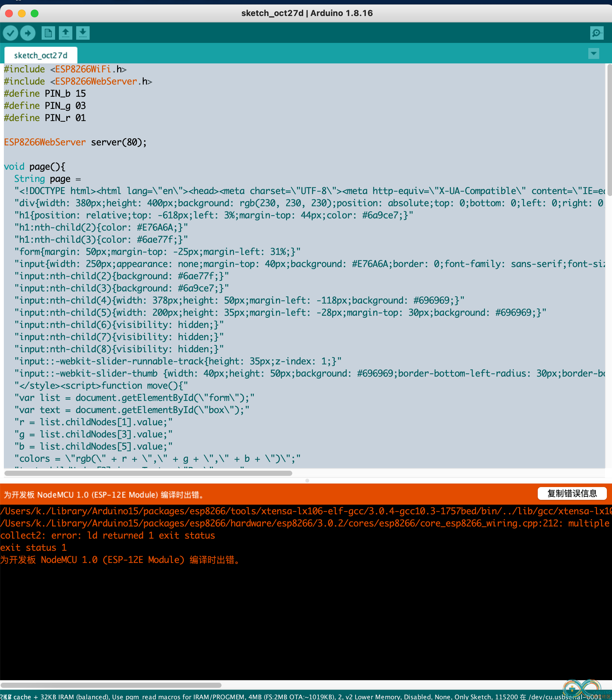This screenshot has width=612, height=700.
Task: Click the editor horizontal scrollbar
Action: coord(148,473)
